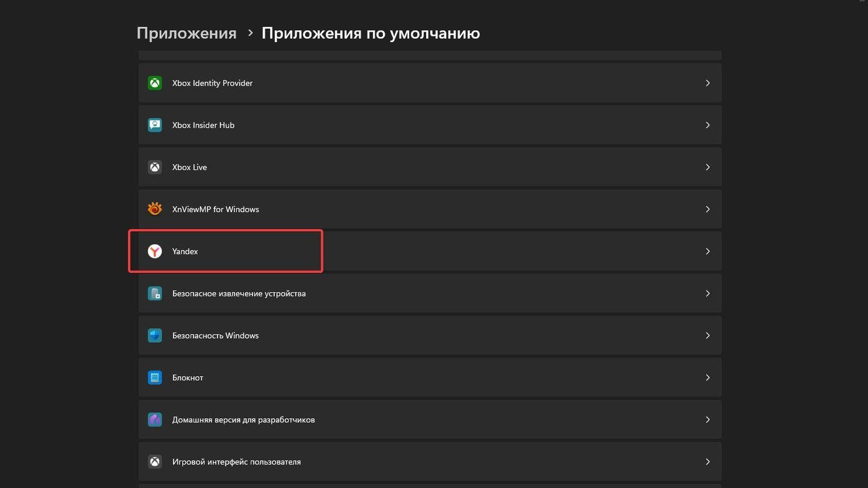The image size is (868, 488).
Task: Open Безопасное извлечение устройства chevron
Action: 708,293
